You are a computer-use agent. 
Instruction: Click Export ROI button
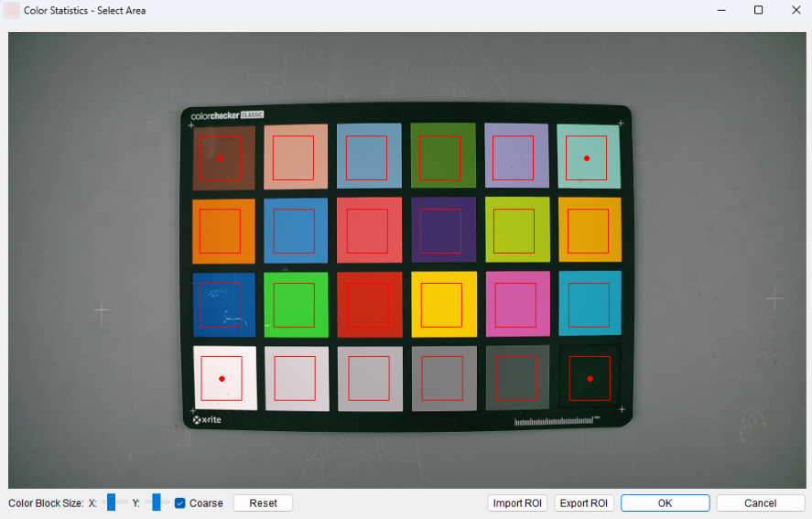[x=584, y=503]
